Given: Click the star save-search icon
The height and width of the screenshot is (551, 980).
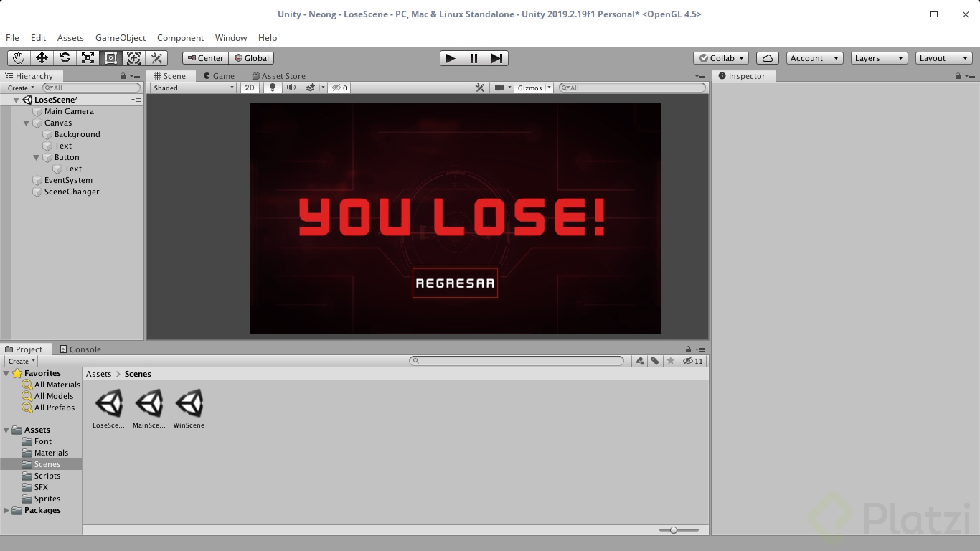Looking at the screenshot, I should (x=671, y=361).
